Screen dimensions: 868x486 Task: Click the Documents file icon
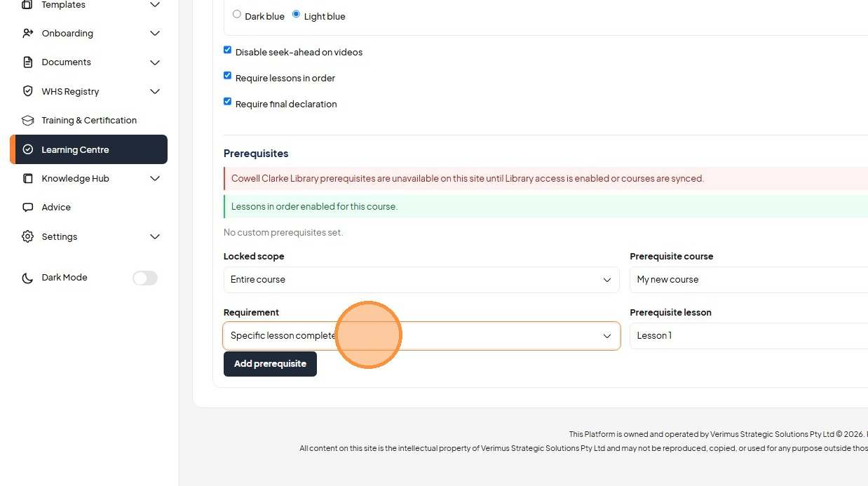pyautogui.click(x=28, y=62)
